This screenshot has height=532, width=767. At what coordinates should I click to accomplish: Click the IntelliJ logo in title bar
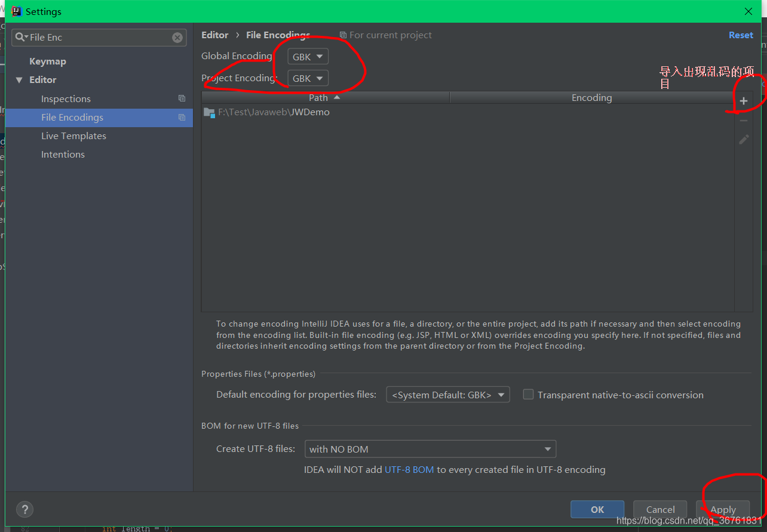click(x=17, y=11)
